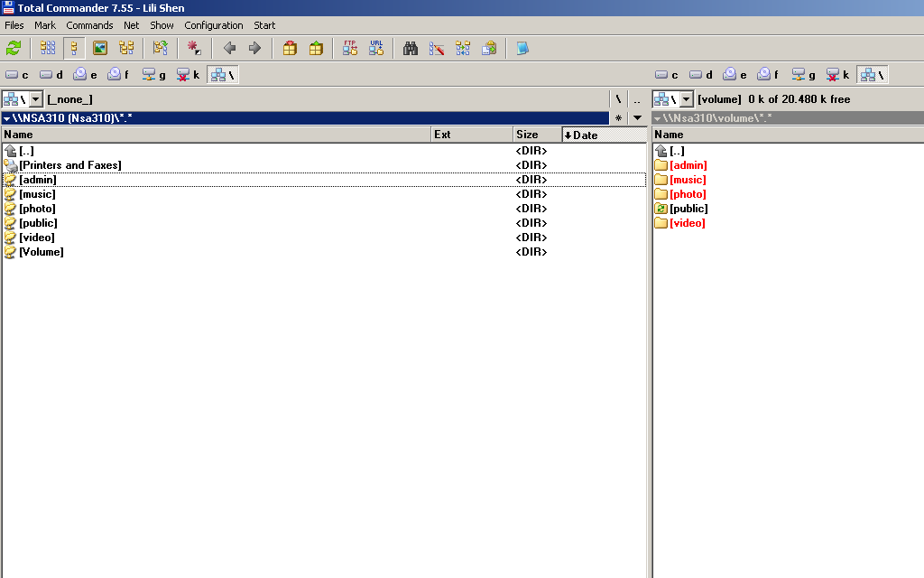Open the Start menu item
This screenshot has width=924, height=578.
coord(264,25)
